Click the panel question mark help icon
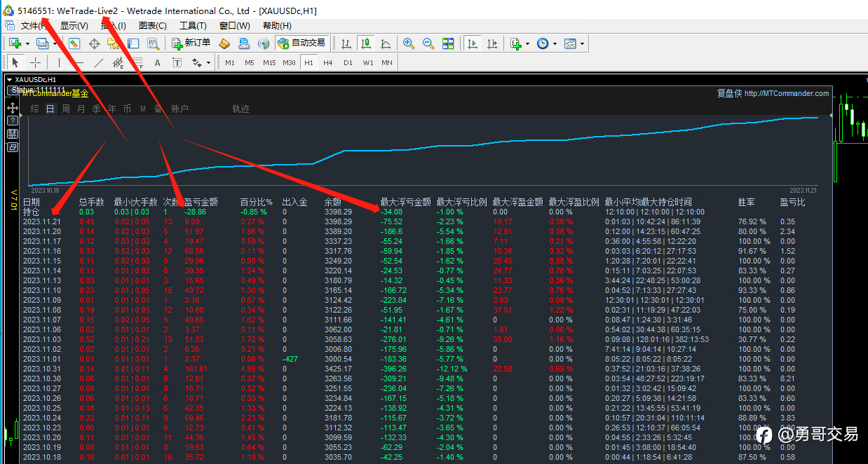The width and height of the screenshot is (868, 464). (x=13, y=121)
